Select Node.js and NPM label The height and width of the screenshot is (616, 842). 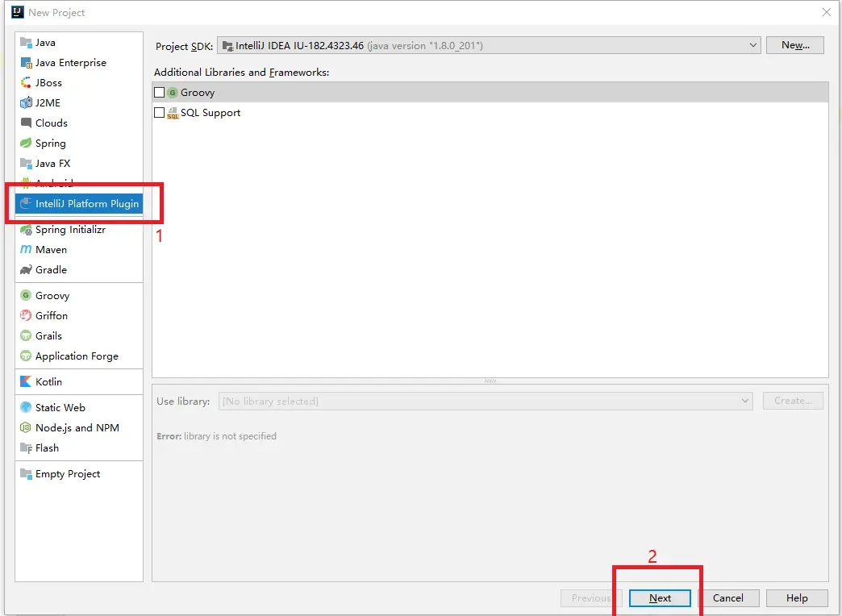[77, 428]
